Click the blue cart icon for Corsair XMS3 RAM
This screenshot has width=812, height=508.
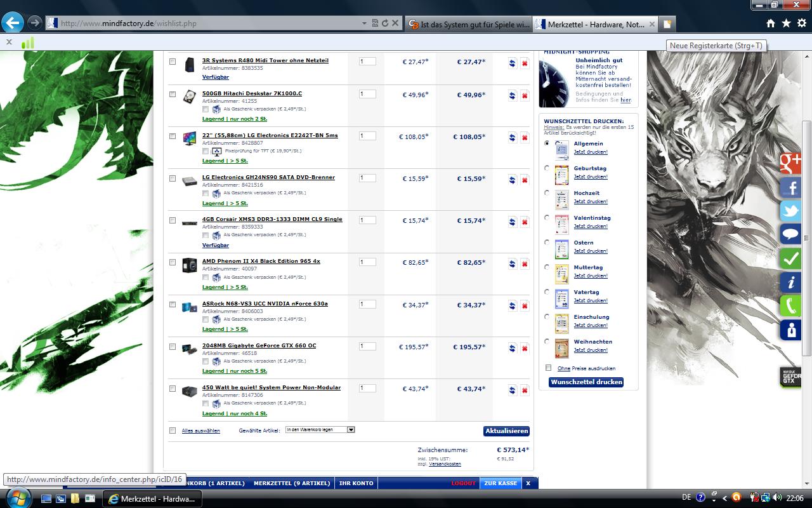(x=513, y=222)
